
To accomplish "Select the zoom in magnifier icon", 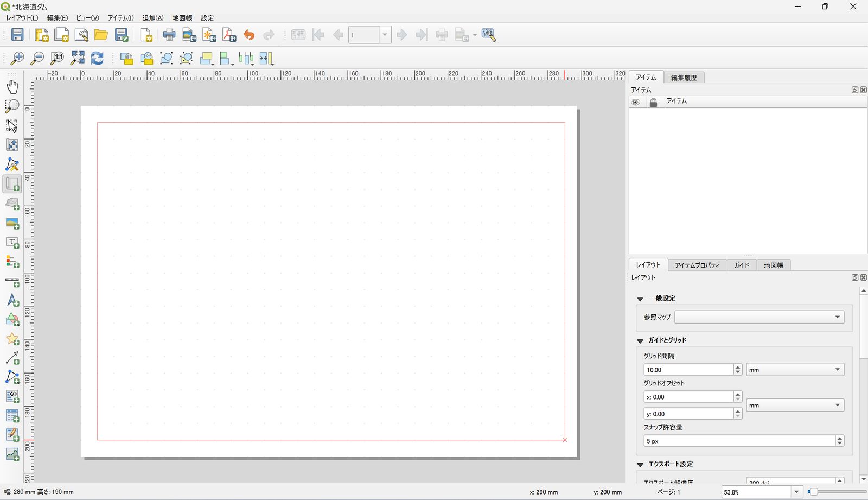I will click(17, 58).
